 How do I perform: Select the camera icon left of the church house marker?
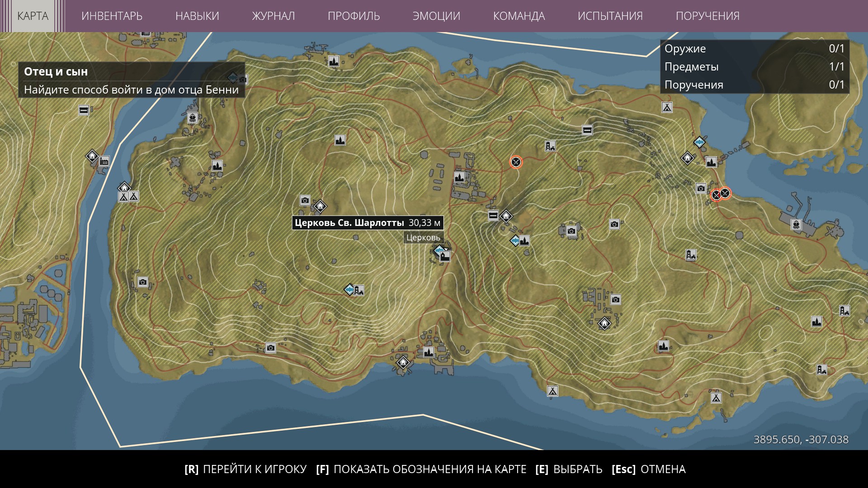click(x=305, y=200)
